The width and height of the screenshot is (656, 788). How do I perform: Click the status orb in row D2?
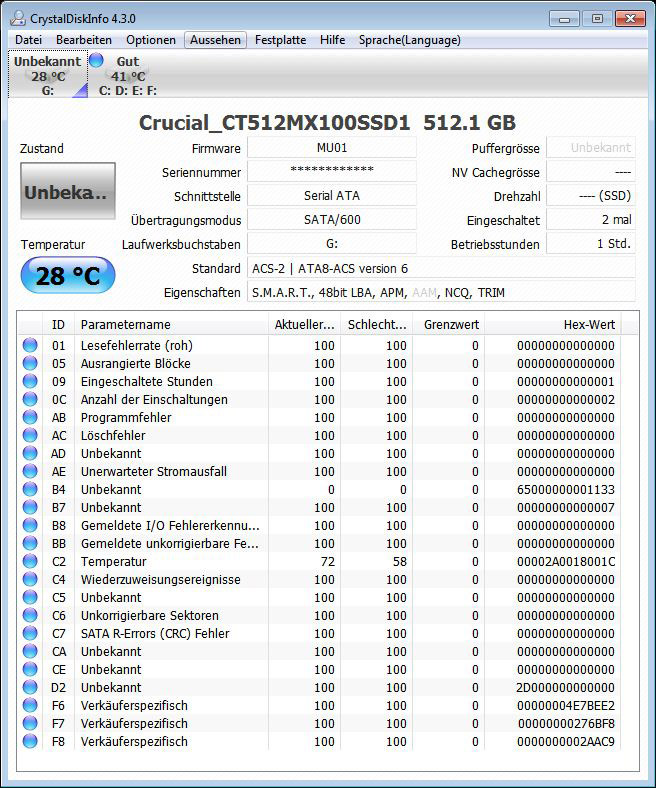pos(30,687)
